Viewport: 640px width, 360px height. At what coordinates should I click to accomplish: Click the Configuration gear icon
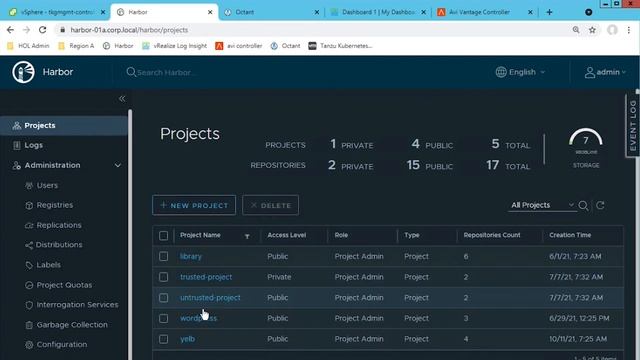click(x=29, y=345)
